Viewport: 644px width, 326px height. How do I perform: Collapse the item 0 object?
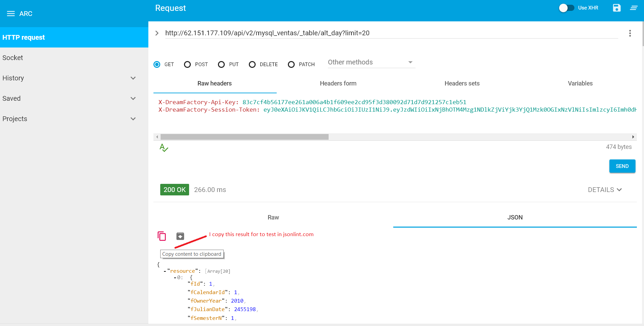(175, 277)
